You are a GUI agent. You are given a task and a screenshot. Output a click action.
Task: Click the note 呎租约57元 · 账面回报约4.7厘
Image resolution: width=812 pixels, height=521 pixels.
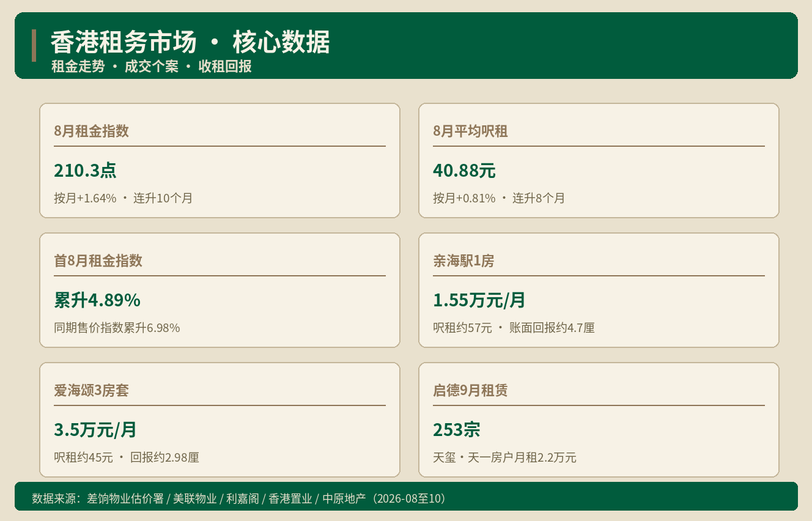coord(514,328)
